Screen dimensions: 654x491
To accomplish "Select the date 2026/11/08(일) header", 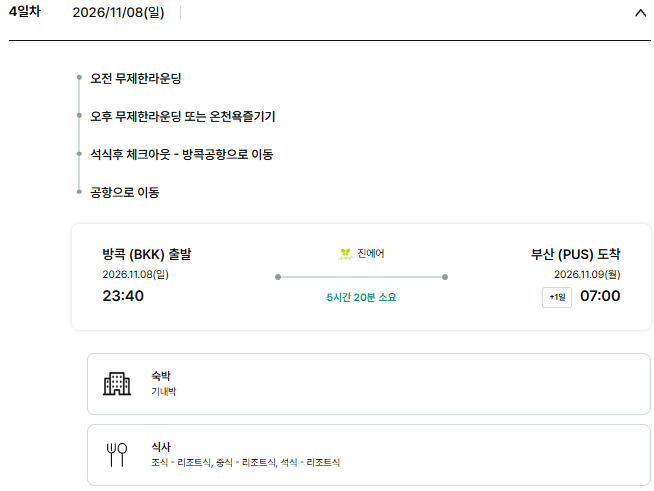I will [118, 12].
